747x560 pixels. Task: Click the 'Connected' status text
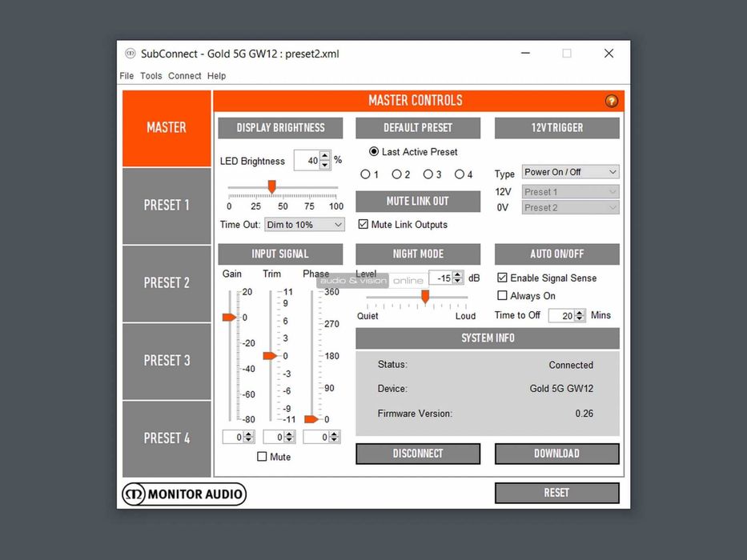(x=571, y=366)
